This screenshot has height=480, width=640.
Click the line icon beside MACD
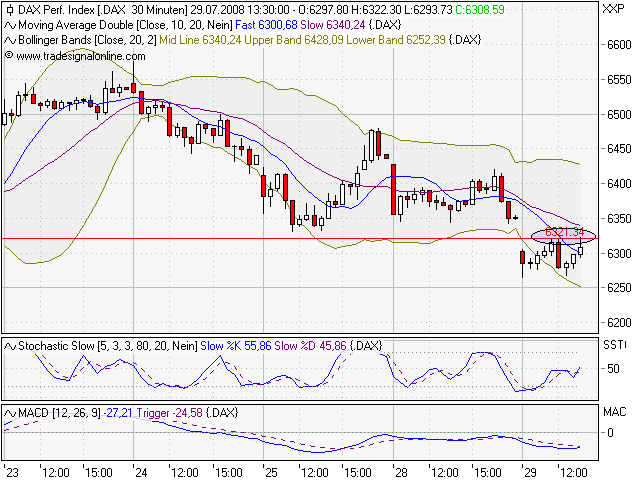coord(10,413)
